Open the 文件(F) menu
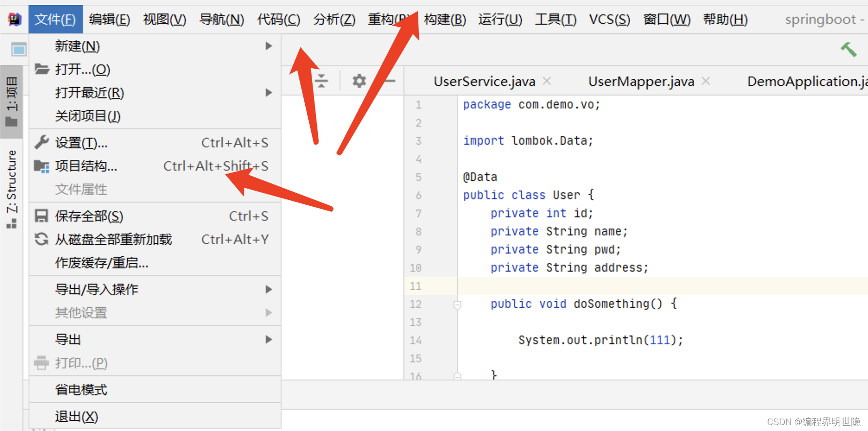 [56, 20]
